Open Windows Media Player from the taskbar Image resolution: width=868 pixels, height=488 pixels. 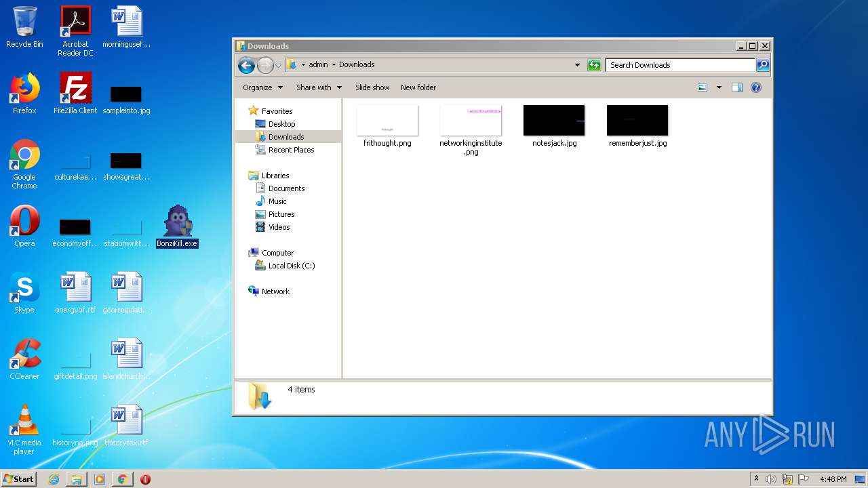point(100,479)
